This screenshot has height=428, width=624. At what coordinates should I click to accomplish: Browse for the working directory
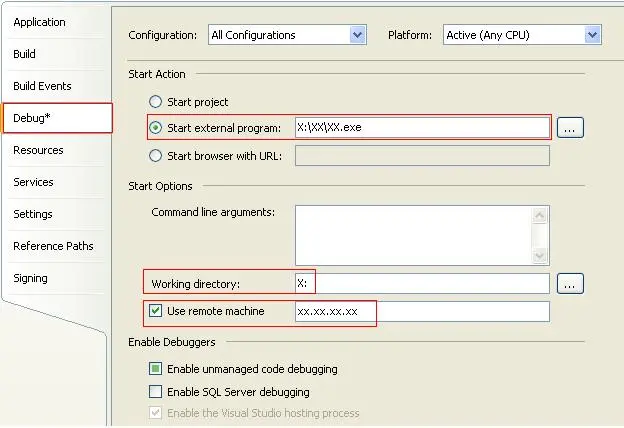(x=570, y=284)
